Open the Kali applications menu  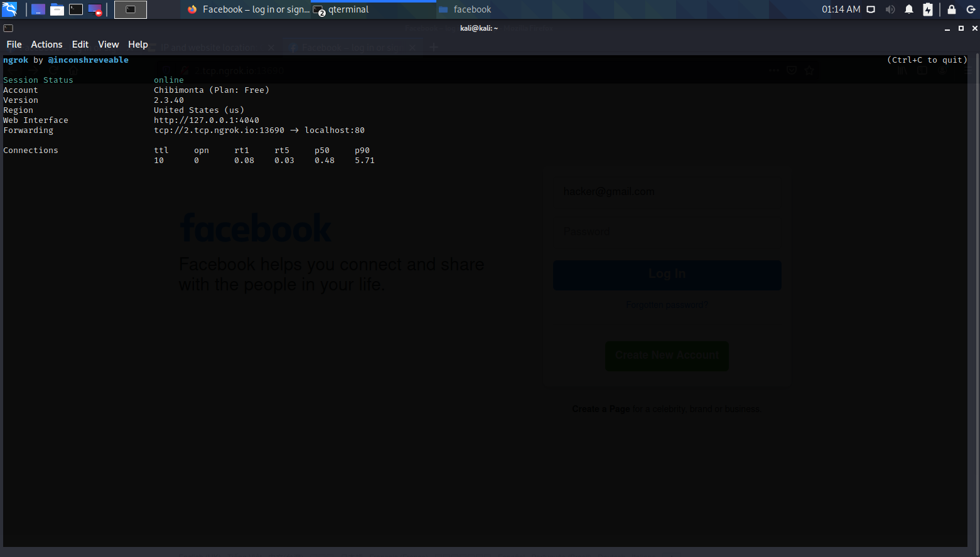click(x=9, y=9)
